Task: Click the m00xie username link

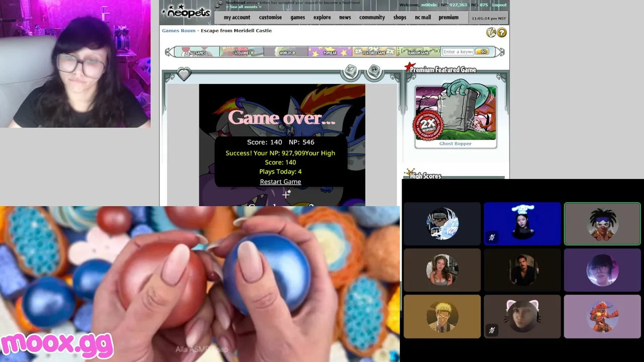Action: 429,5
